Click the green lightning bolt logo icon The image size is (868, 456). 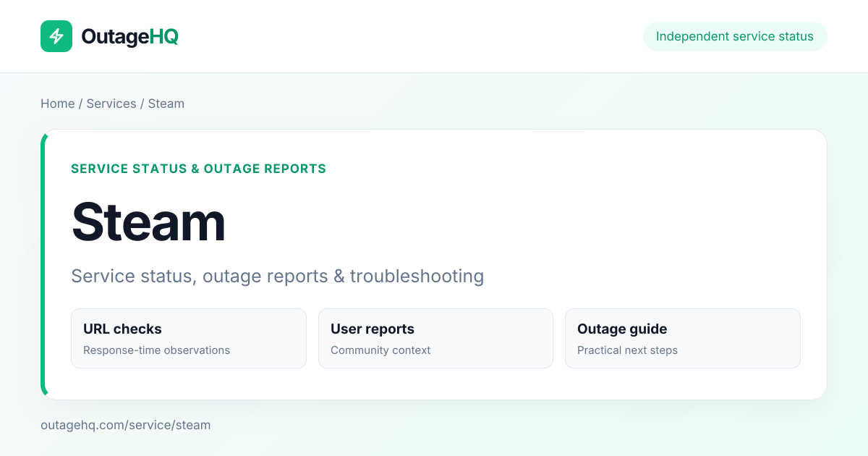(56, 36)
